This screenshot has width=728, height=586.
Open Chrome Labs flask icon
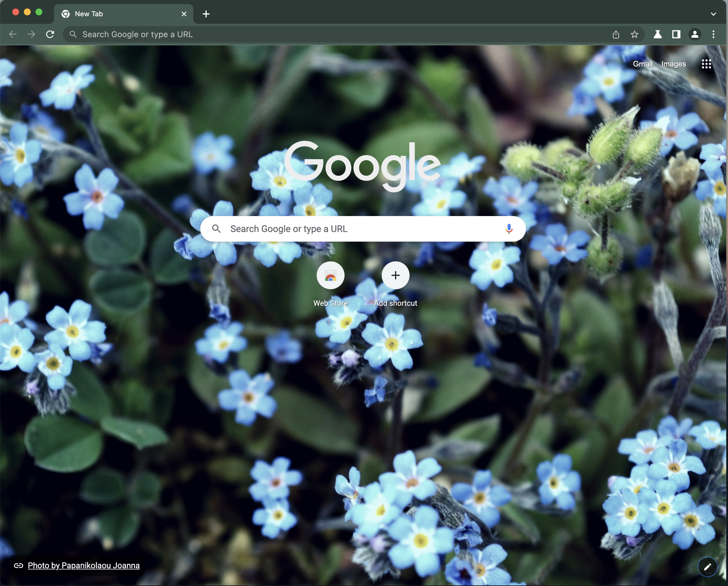657,35
